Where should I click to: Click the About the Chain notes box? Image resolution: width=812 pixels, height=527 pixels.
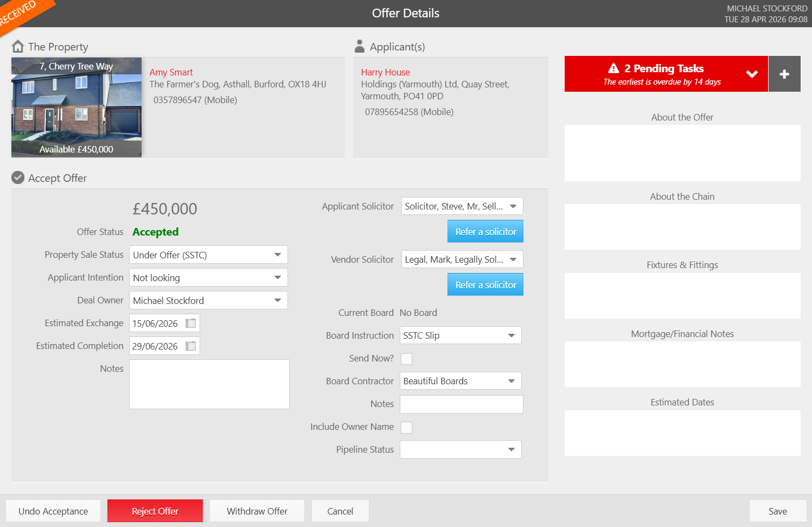[x=682, y=227]
